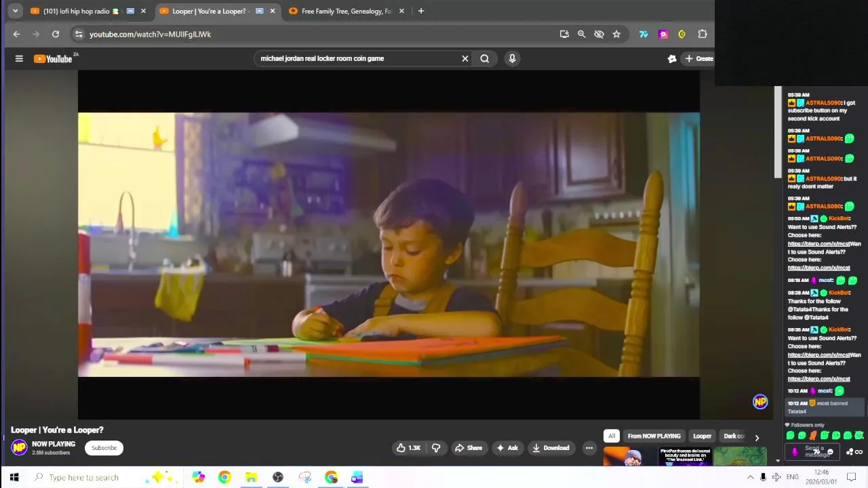The width and height of the screenshot is (868, 488).
Task: Open the tab search dropdown arrow
Action: click(15, 11)
